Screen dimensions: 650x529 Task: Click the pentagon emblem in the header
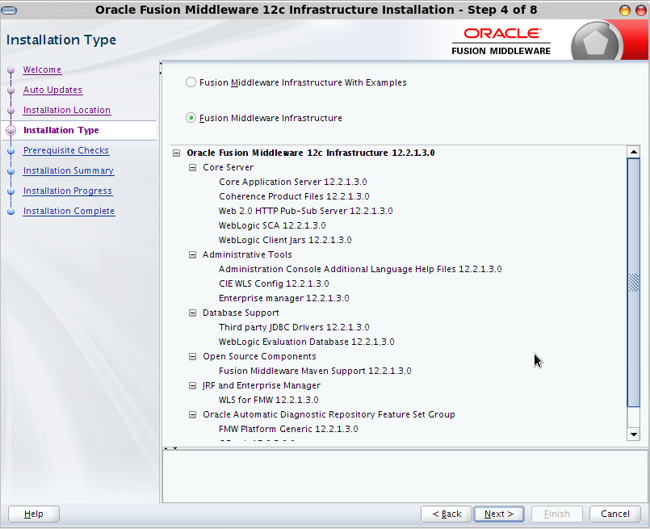point(596,43)
